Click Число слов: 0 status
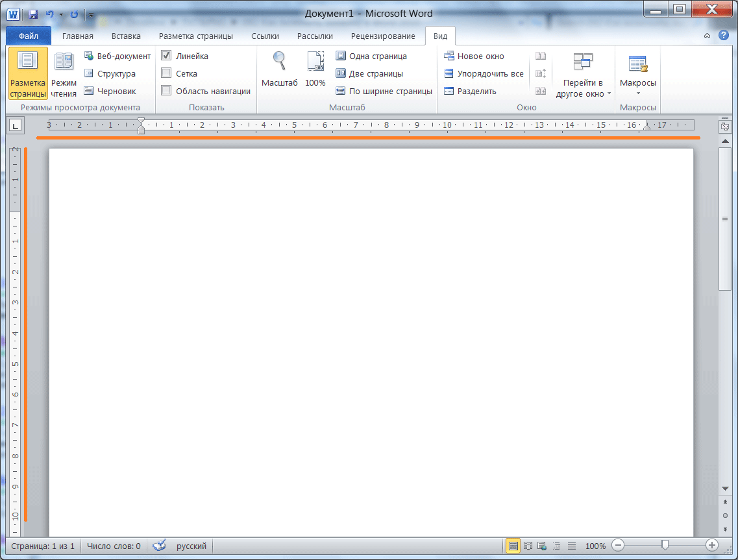The image size is (738, 560). click(x=114, y=546)
